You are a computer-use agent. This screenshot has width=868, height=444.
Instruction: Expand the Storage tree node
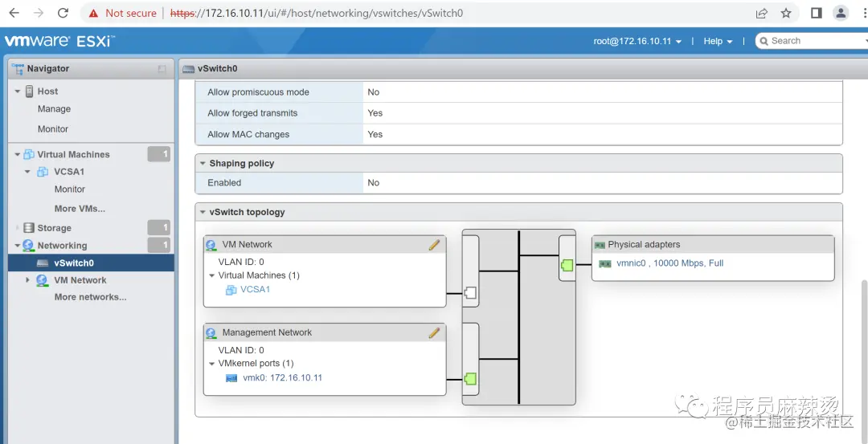18,228
